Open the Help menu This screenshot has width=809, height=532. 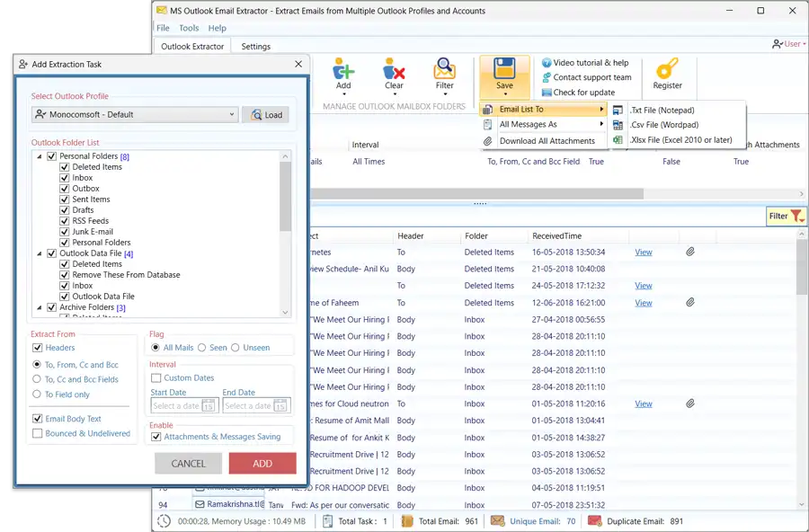pyautogui.click(x=218, y=28)
